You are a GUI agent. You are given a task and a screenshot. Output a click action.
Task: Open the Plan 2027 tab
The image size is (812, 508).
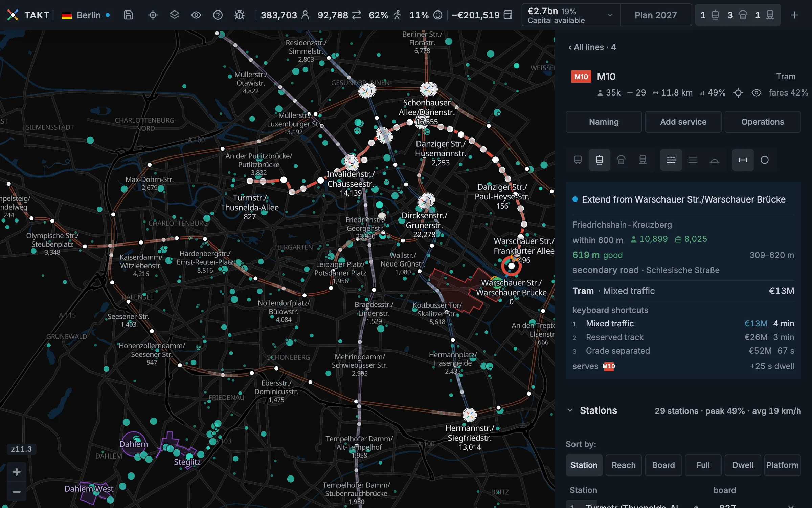click(x=656, y=15)
